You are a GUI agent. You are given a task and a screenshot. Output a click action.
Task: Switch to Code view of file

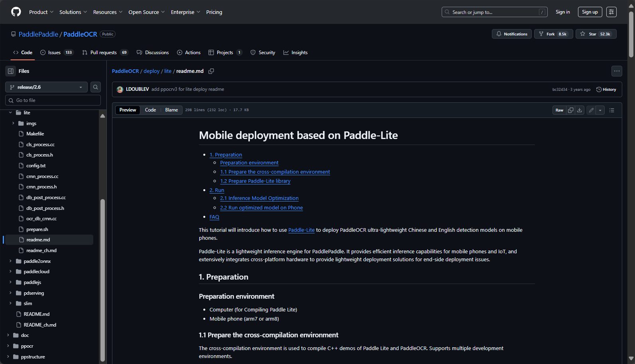(150, 110)
